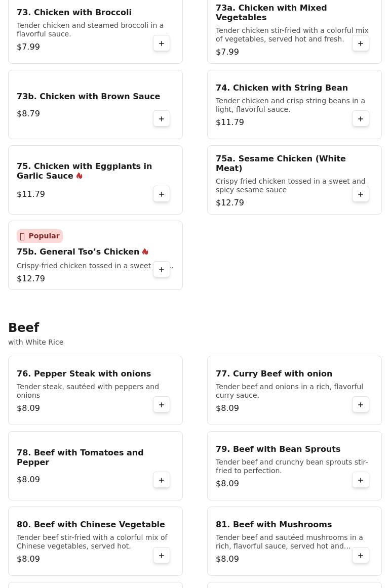Screen dimensions: 390x588
Task: Open General Tso's Chicken item title
Action: pos(78,251)
